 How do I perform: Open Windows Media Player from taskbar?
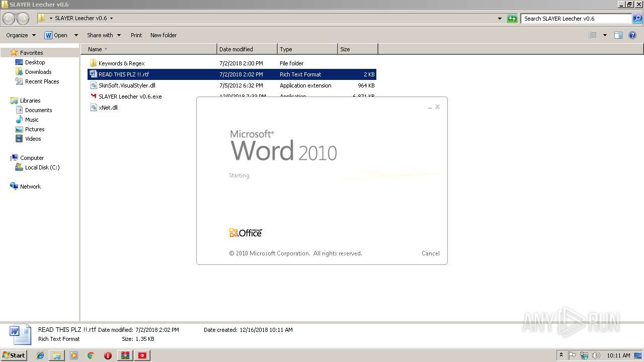(74, 355)
